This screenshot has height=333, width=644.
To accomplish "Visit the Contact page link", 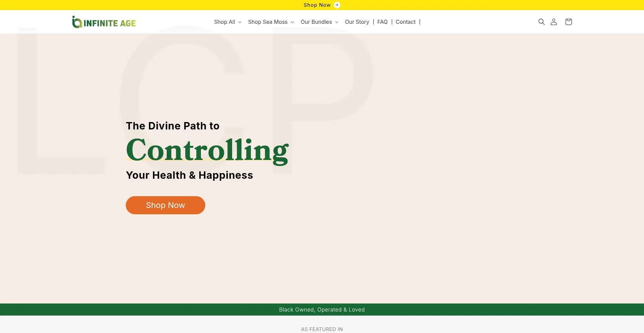I will pyautogui.click(x=406, y=22).
